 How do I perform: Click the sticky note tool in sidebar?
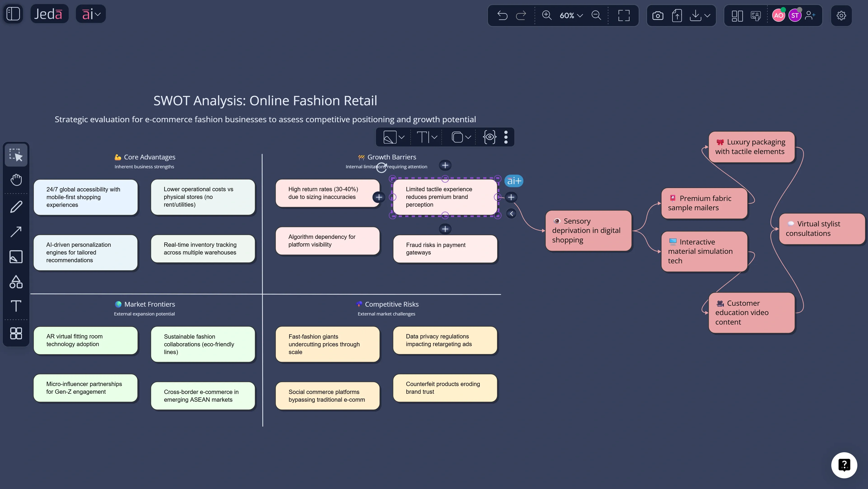[16, 256]
